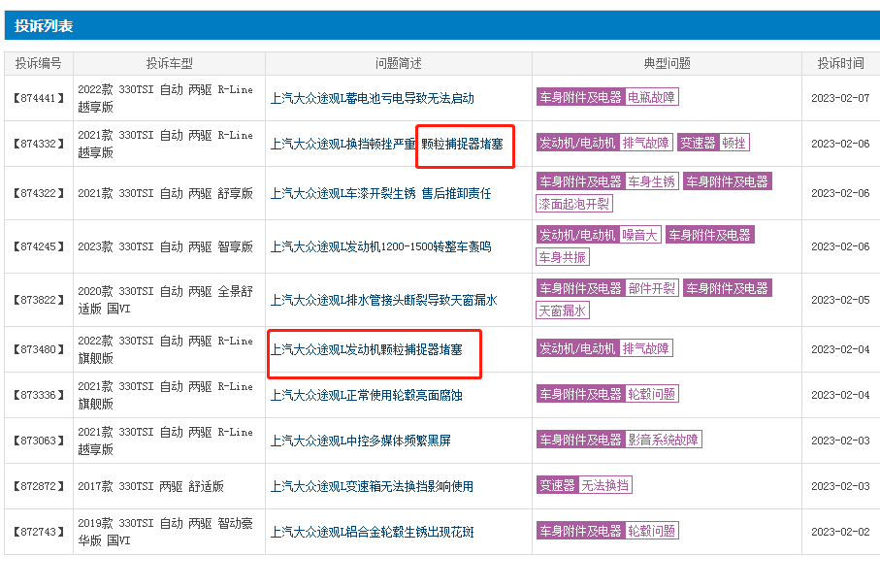Click the 车身生锈 tag
Screen dimensions: 880x588
[651, 181]
